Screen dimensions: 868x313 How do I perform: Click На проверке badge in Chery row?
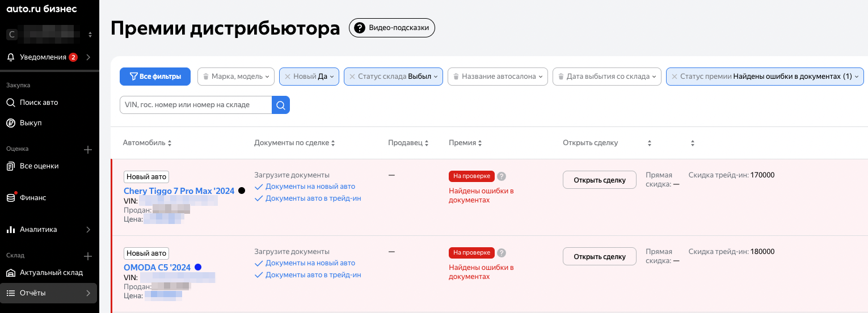tap(471, 176)
